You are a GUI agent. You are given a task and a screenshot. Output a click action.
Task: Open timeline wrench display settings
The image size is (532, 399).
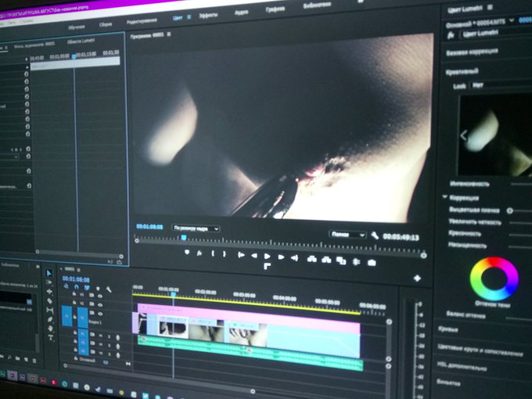[x=109, y=289]
